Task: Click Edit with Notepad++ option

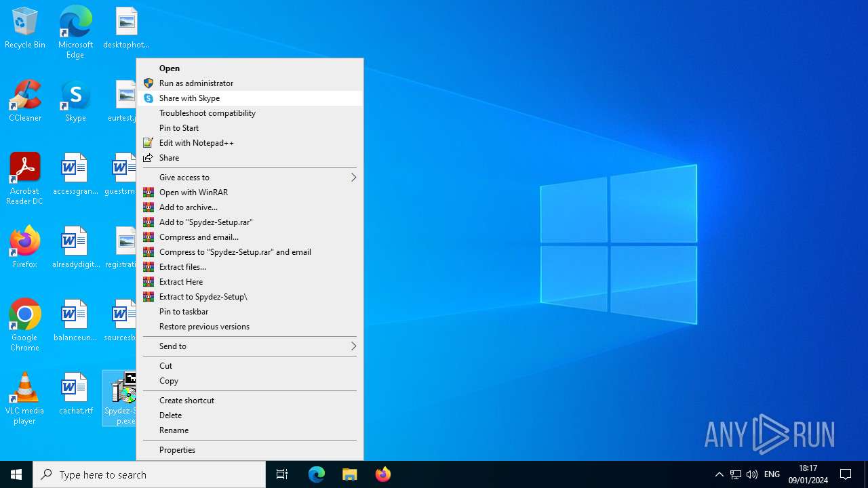Action: click(197, 143)
